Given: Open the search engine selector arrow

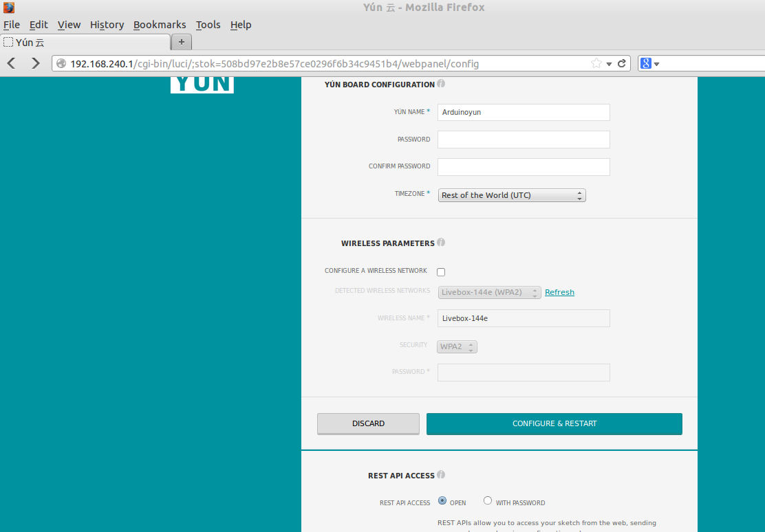Looking at the screenshot, I should pyautogui.click(x=657, y=64).
